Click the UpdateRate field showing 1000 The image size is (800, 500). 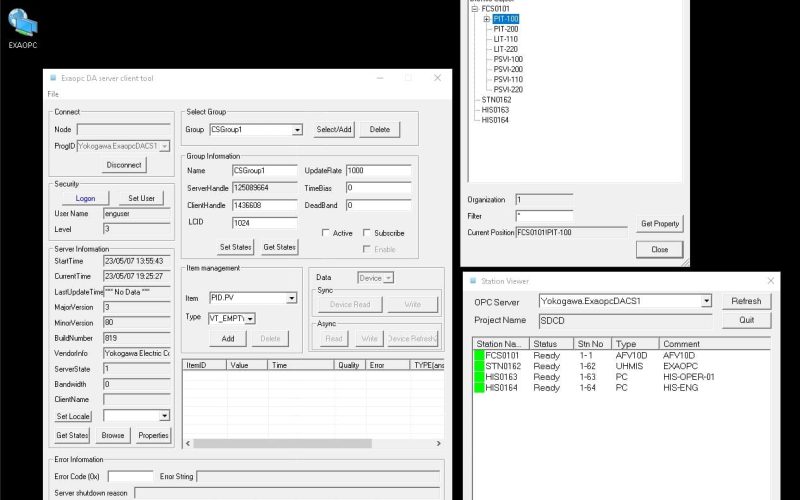pos(379,170)
